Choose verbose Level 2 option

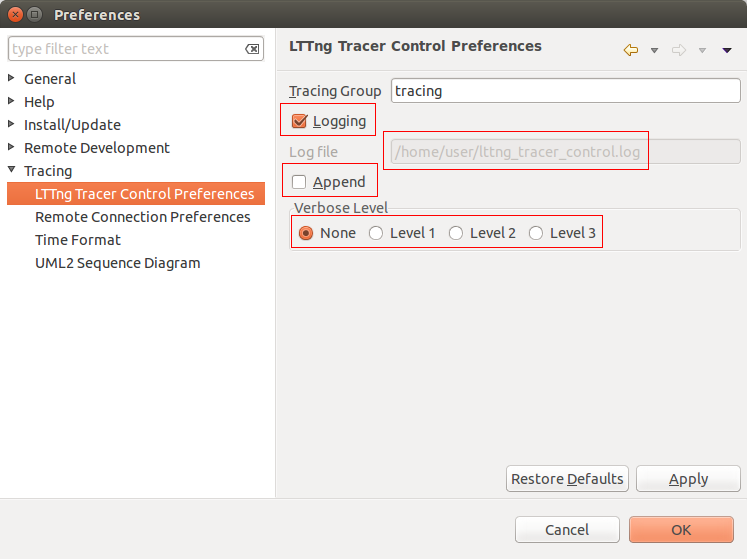[x=456, y=233]
